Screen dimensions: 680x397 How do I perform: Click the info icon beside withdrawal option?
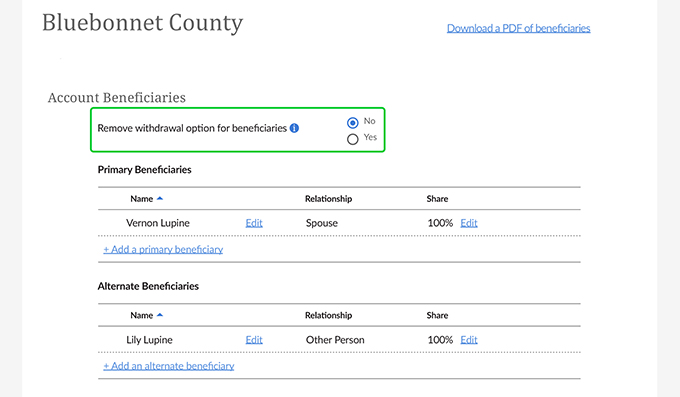pos(294,128)
